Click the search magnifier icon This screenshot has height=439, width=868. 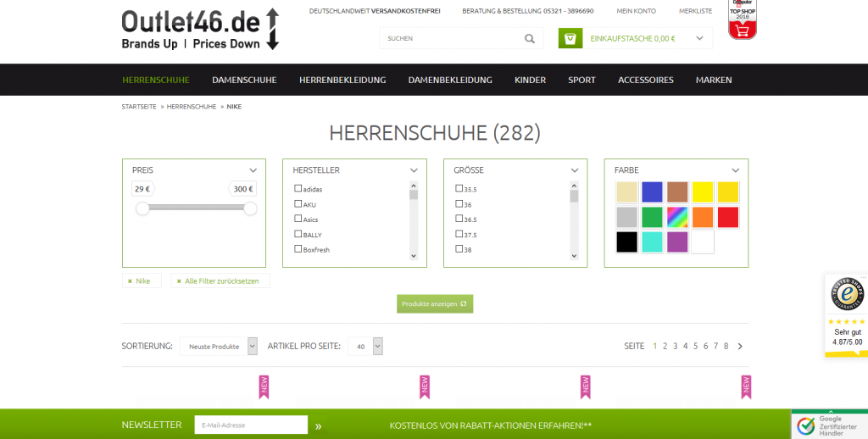click(x=530, y=38)
